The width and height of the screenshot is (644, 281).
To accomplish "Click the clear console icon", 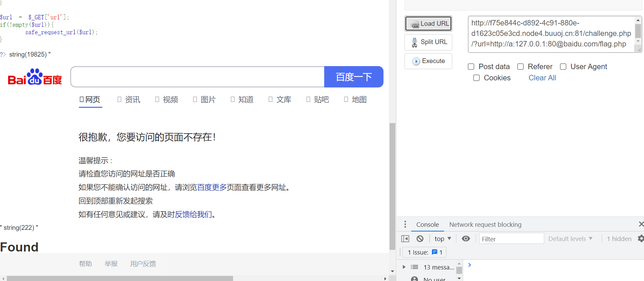I will pyautogui.click(x=420, y=239).
